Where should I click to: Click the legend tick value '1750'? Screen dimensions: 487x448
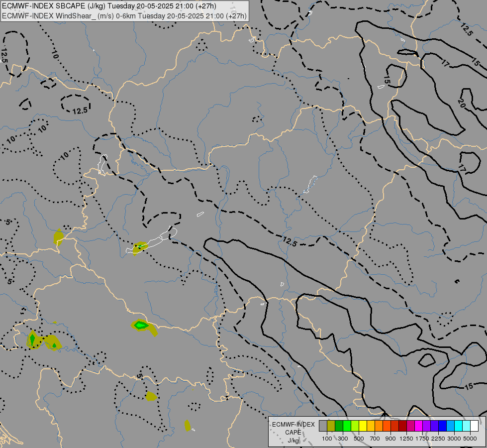422,439
